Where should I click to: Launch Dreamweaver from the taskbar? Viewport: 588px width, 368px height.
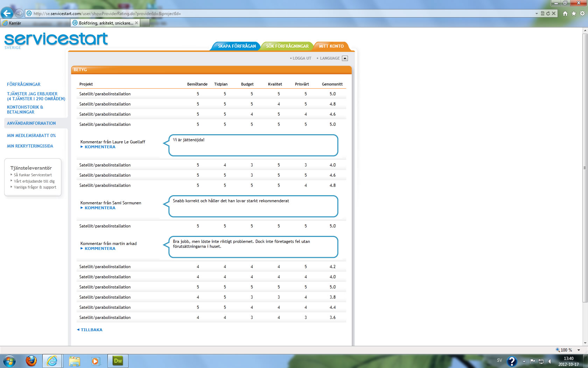(x=118, y=361)
